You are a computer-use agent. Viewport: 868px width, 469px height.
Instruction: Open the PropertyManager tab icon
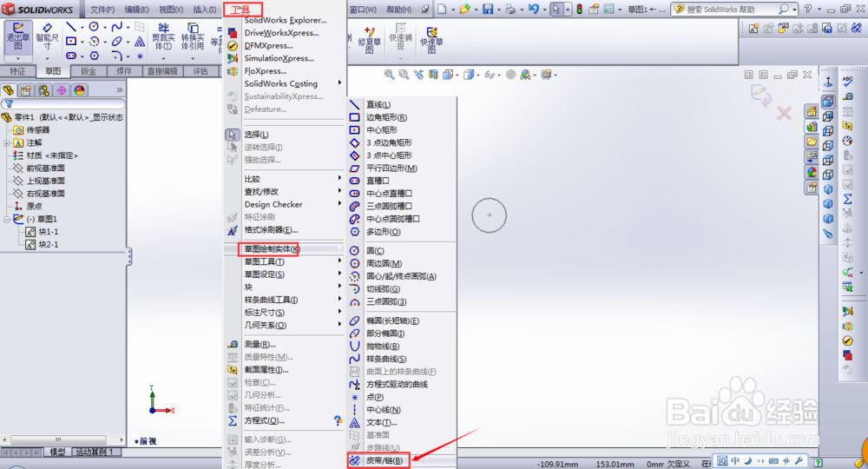pos(26,90)
